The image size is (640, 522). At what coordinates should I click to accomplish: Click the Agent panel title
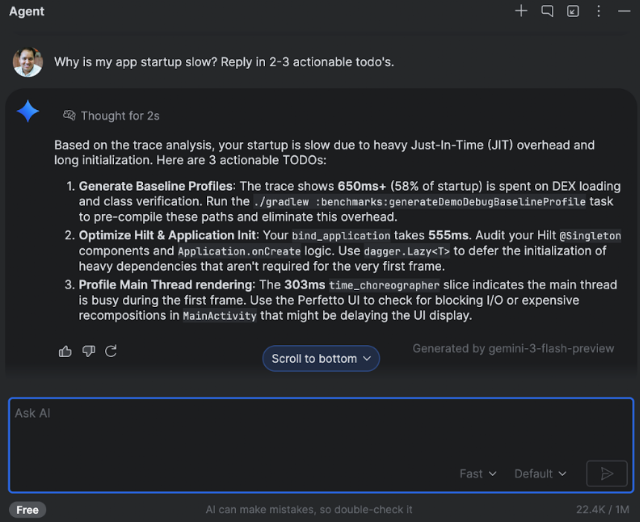[27, 11]
